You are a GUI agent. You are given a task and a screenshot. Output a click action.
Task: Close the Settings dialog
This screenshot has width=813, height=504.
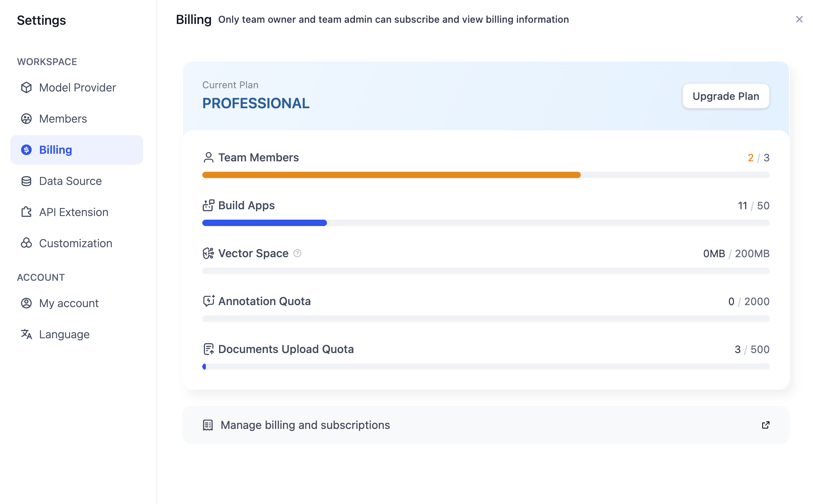click(799, 19)
